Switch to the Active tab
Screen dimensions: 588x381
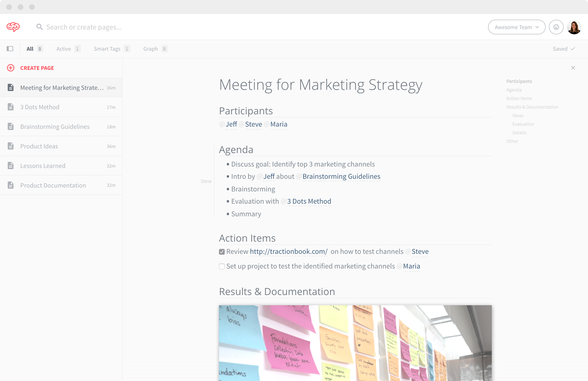pyautogui.click(x=65, y=49)
